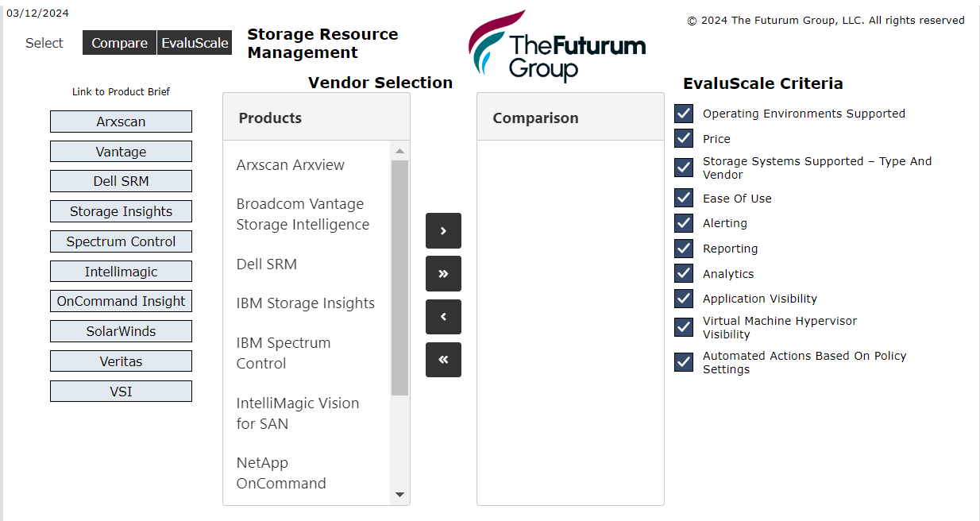Toggle the Alerting criteria checkbox
Image resolution: width=980 pixels, height=521 pixels.
684,223
